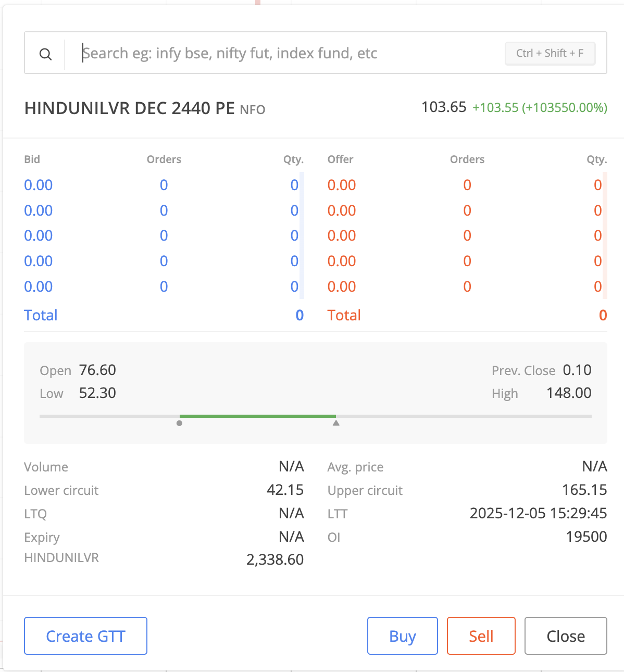Close the market depth window
This screenshot has height=672, width=624.
point(566,636)
